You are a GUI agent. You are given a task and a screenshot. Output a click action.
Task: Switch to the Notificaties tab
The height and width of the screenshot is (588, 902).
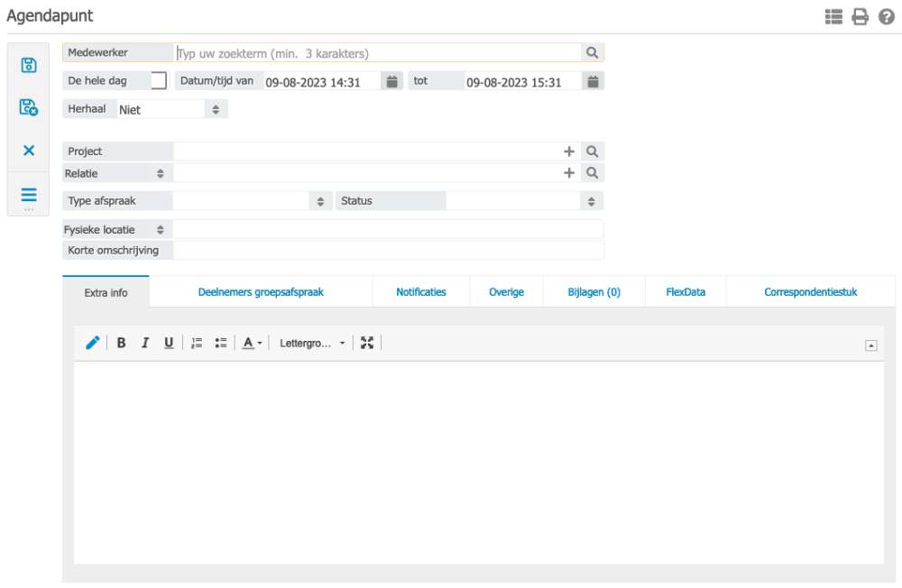pos(421,291)
